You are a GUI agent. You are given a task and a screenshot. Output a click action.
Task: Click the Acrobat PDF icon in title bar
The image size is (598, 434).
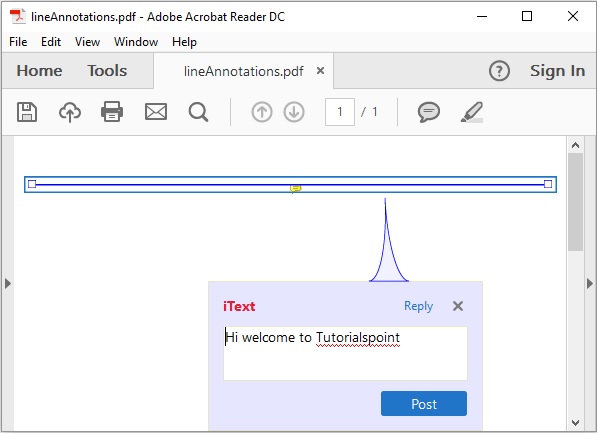[18, 16]
